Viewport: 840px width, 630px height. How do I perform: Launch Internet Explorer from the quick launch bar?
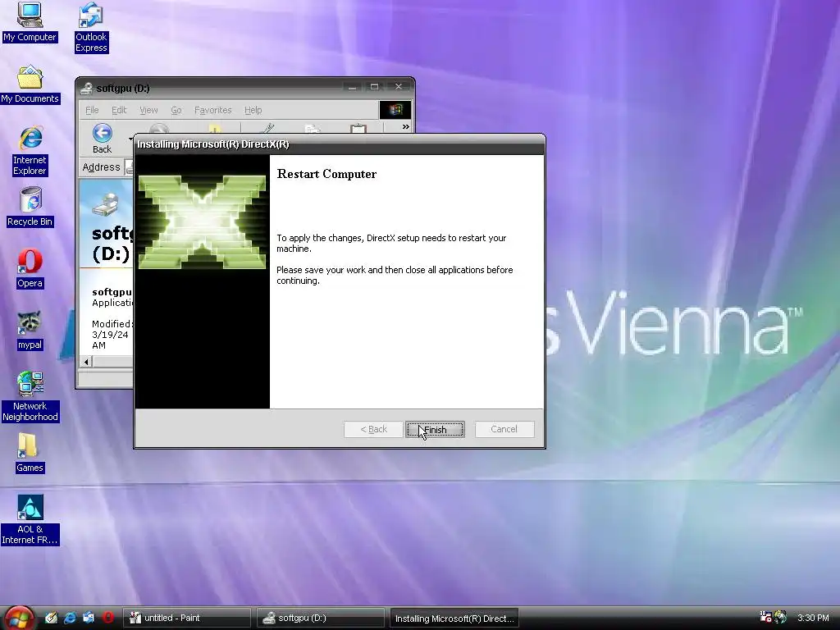70,618
